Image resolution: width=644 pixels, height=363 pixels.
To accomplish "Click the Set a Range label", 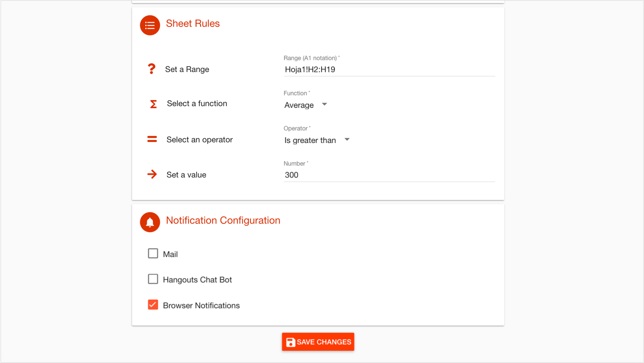I will click(x=187, y=69).
